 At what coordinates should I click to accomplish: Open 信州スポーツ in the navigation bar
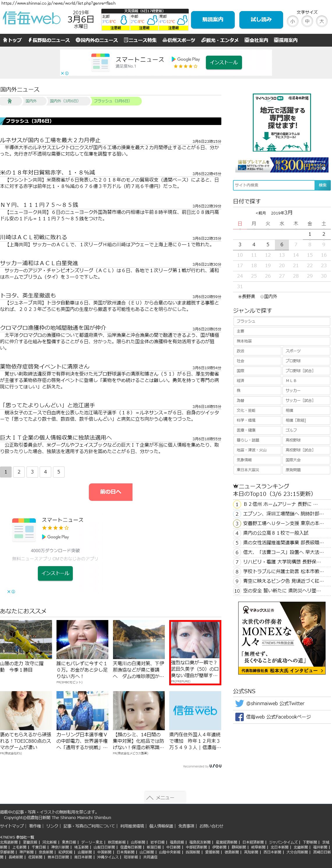click(179, 40)
